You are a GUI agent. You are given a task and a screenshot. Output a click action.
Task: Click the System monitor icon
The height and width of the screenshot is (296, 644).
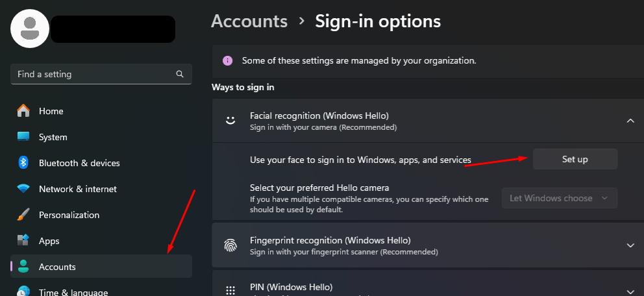point(23,137)
